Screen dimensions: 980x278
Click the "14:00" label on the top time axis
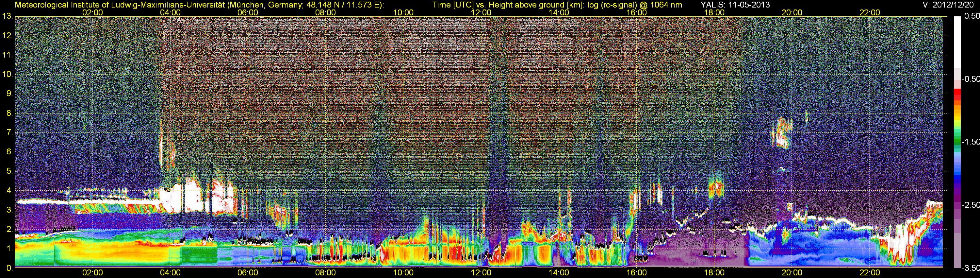(x=559, y=12)
